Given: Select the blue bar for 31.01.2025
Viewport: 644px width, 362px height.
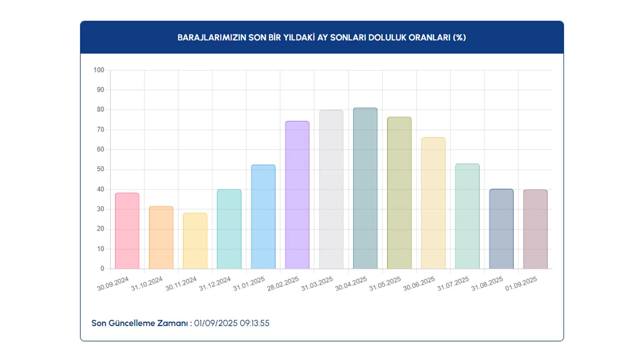Looking at the screenshot, I should 263,217.
